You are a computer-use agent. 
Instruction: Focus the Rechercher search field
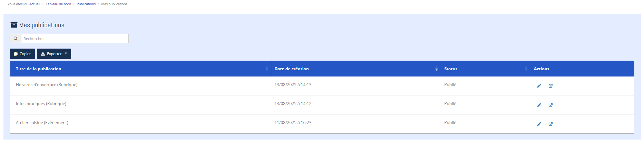pyautogui.click(x=75, y=39)
